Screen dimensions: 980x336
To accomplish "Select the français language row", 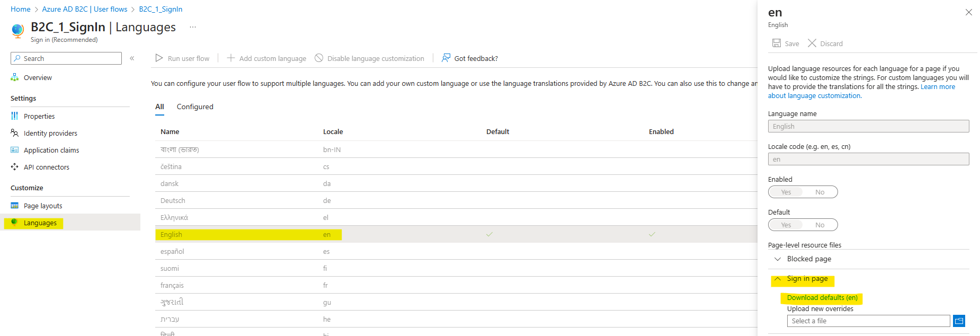I will click(456, 285).
